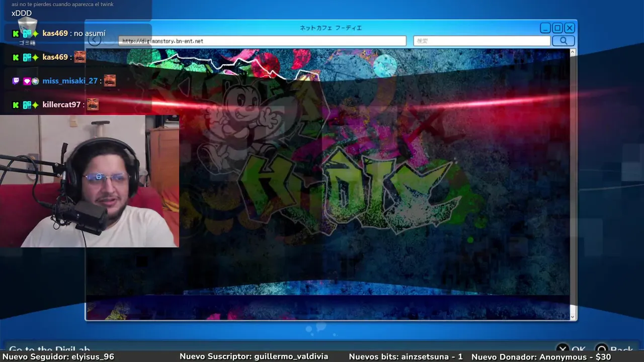Image resolution: width=644 pixels, height=362 pixels.
Task: Click the browser back arrow button
Action: coord(95,40)
